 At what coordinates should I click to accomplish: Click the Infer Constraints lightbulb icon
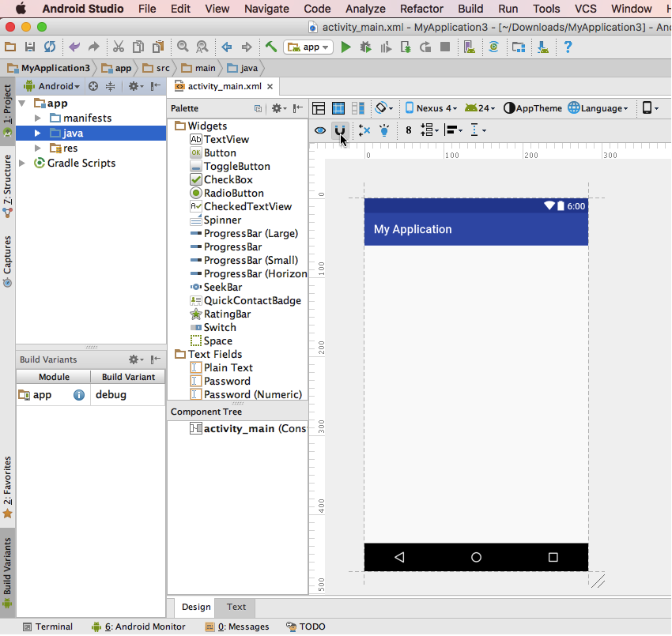point(384,130)
